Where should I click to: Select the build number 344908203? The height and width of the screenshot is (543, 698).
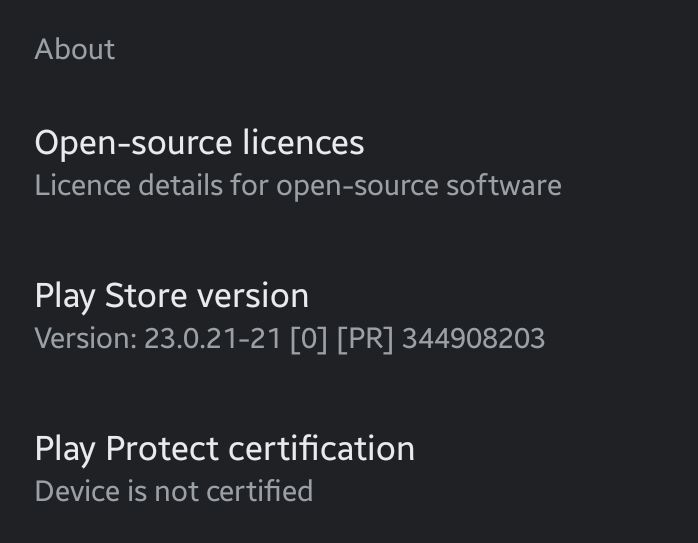point(473,339)
